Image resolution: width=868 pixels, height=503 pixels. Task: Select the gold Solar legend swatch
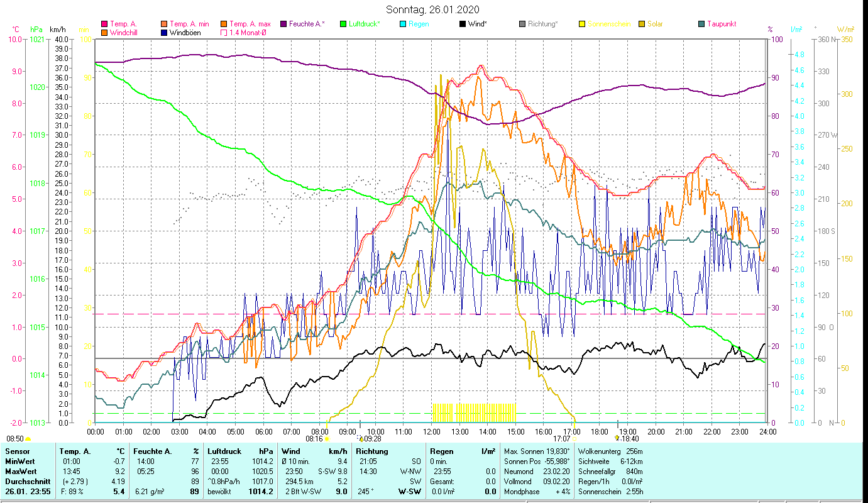point(642,25)
